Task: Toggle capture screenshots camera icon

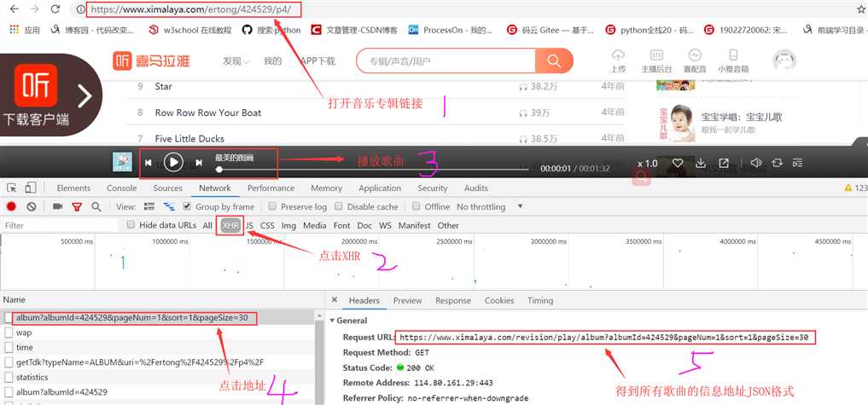Action: 57,206
